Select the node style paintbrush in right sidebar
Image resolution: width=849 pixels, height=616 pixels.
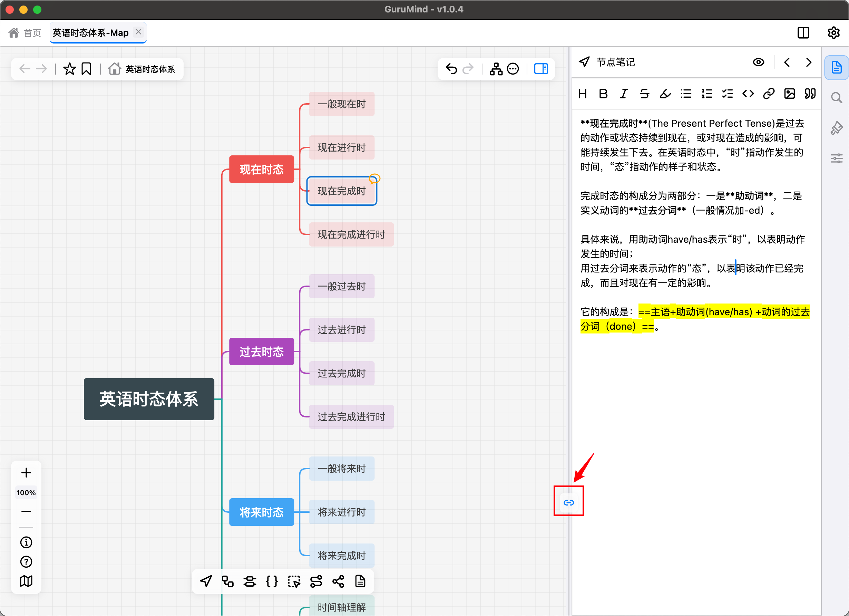click(x=836, y=128)
